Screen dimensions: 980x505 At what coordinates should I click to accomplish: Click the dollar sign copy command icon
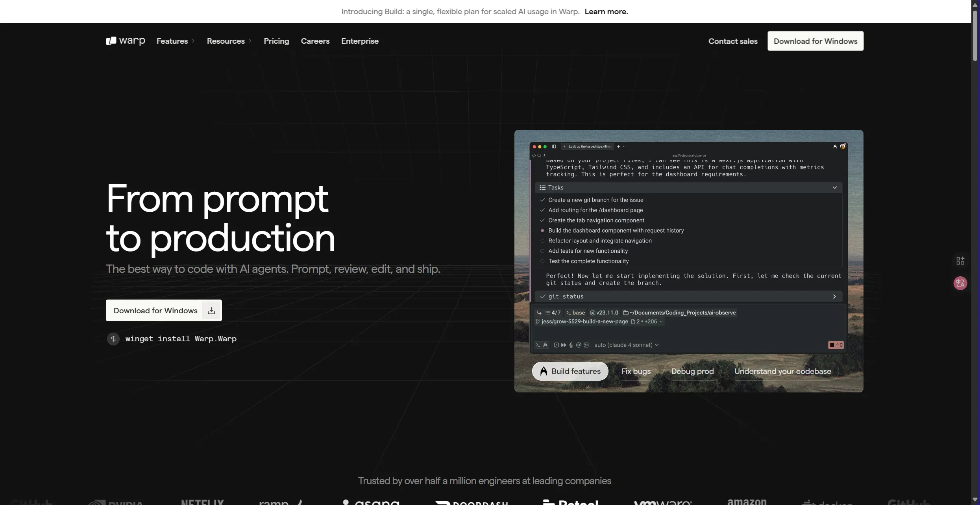(113, 339)
